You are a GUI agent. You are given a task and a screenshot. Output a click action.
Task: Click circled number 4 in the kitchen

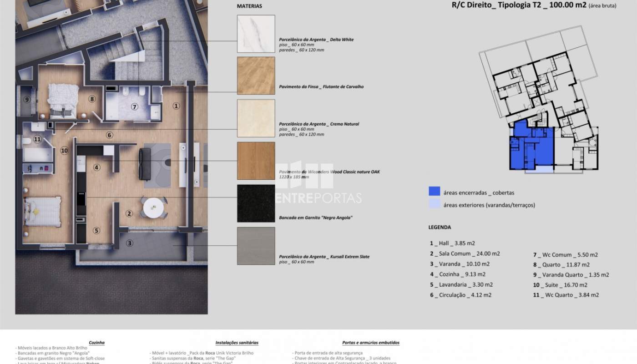tap(96, 167)
